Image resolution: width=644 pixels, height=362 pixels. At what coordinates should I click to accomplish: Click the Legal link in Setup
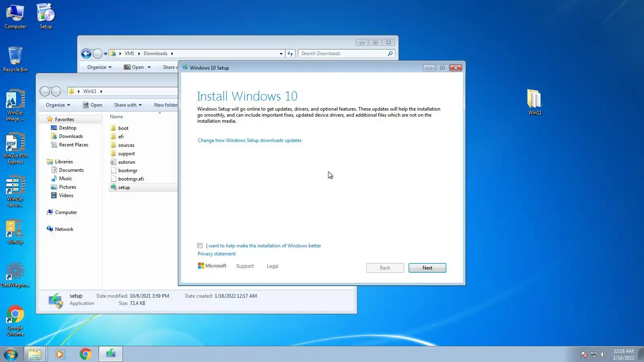pyautogui.click(x=272, y=266)
